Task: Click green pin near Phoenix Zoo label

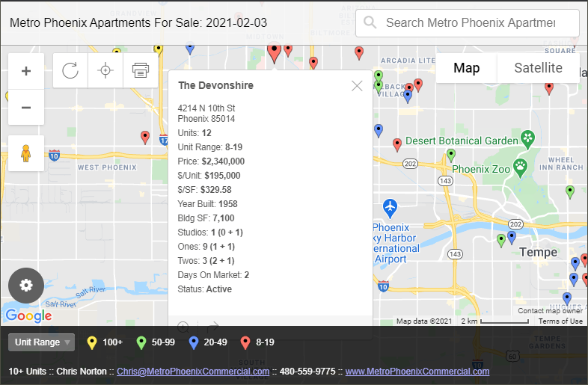Action: [451, 155]
